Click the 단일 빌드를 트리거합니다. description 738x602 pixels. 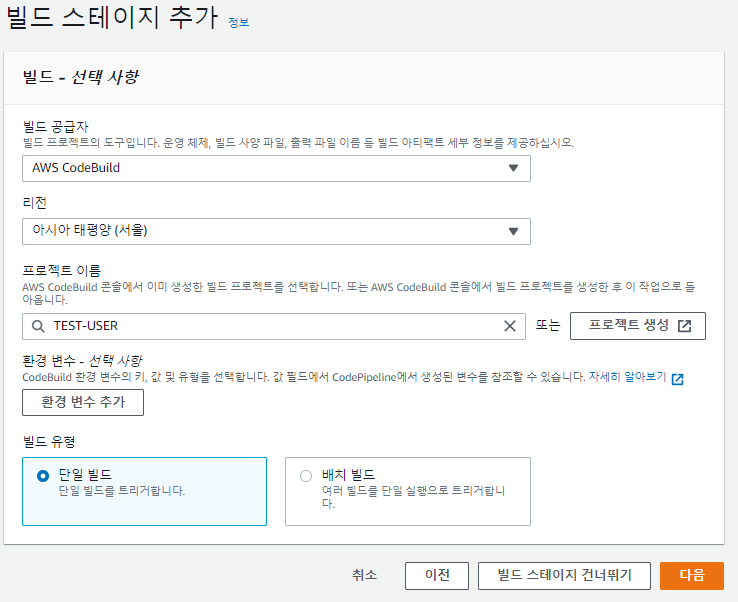pos(121,491)
